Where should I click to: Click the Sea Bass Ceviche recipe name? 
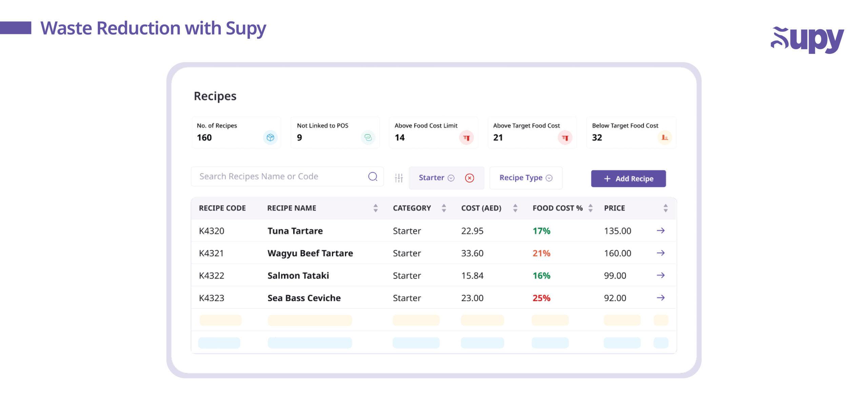click(x=304, y=298)
